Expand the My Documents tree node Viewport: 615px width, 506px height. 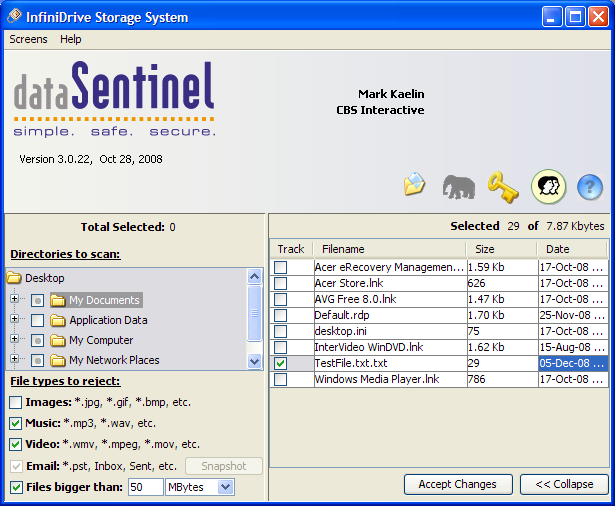pyautogui.click(x=15, y=299)
